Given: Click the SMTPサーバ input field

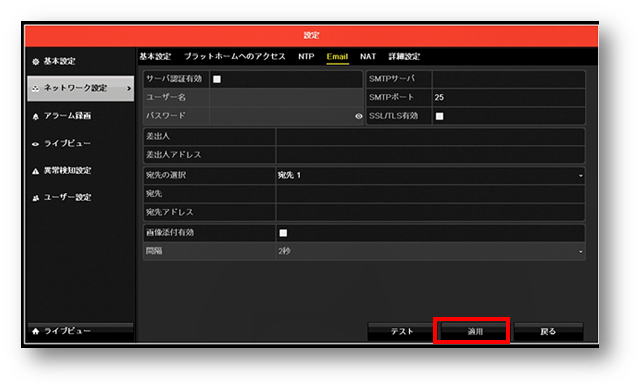Looking at the screenshot, I should click(508, 79).
